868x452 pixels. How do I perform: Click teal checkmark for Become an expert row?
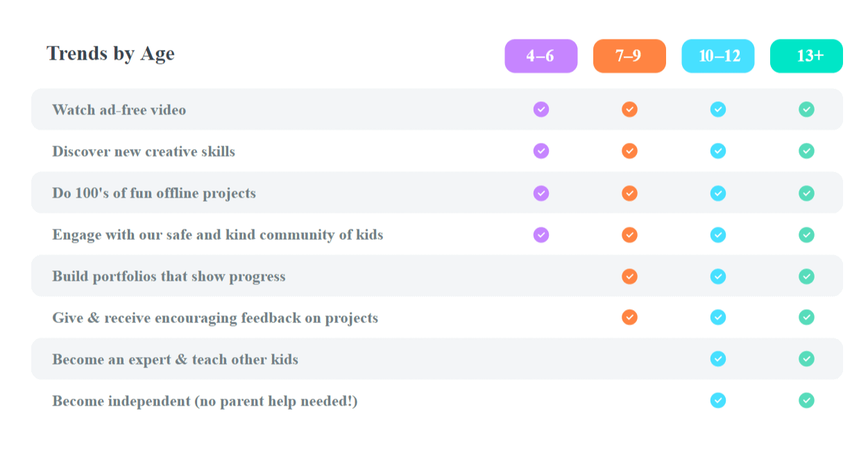point(806,359)
